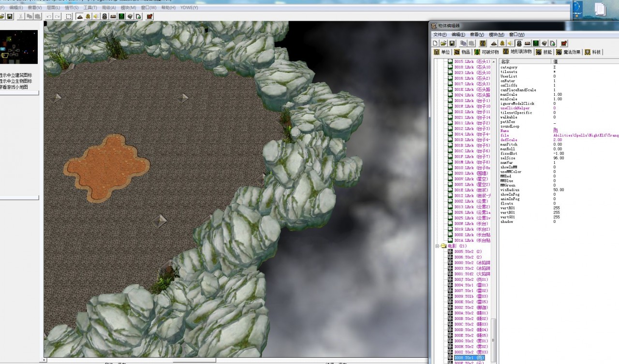Viewport: 619px width, 364px height.
Task: Select the dashed selection brush tool
Action: (x=69, y=16)
